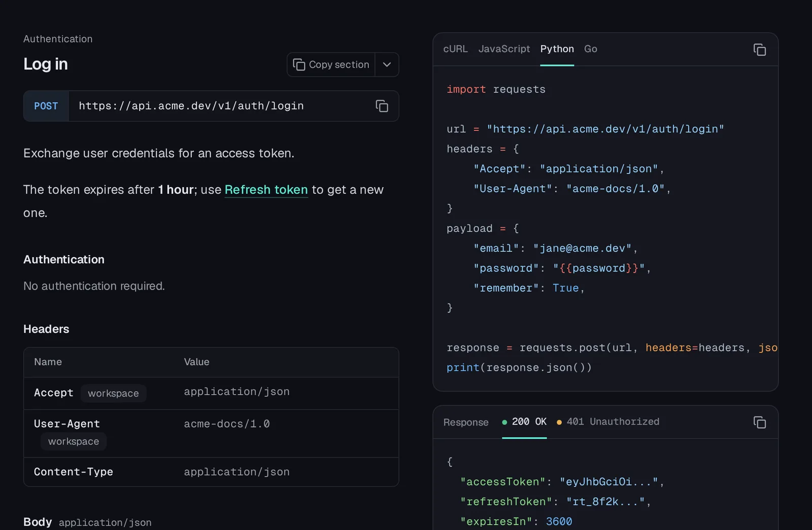This screenshot has width=812, height=530.
Task: Click the Authentication breadcrumb label
Action: pos(58,39)
